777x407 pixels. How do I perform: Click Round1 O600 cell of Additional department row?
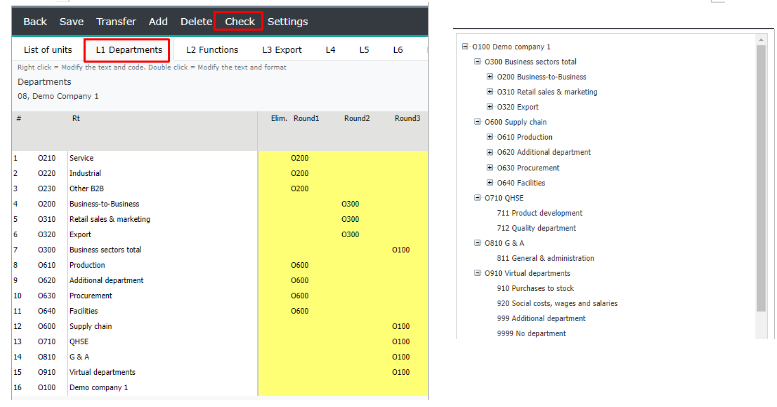[x=299, y=280]
